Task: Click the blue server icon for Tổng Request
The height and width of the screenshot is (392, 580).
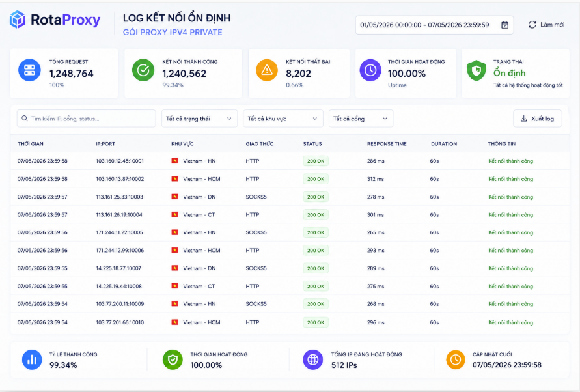Action: (29, 70)
